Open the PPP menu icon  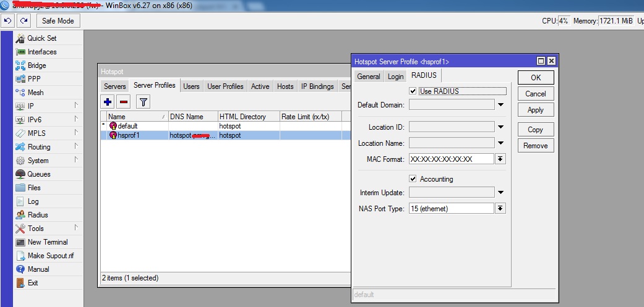pyautogui.click(x=20, y=79)
